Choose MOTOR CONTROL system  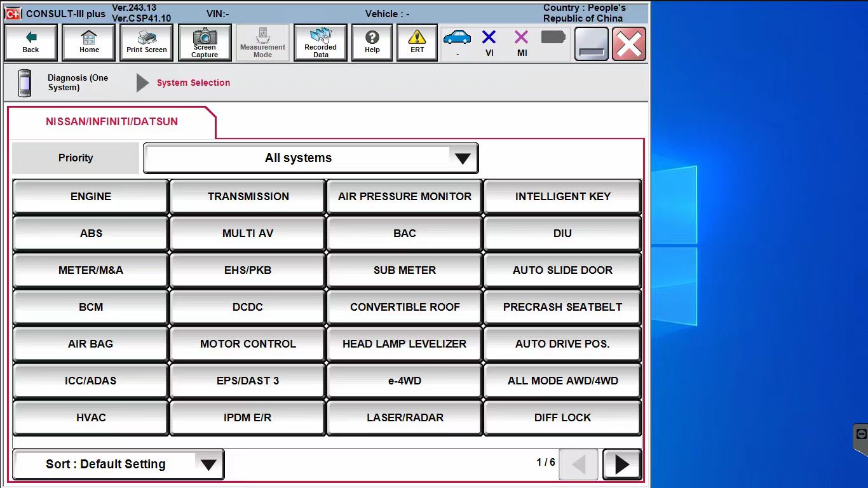coord(248,344)
